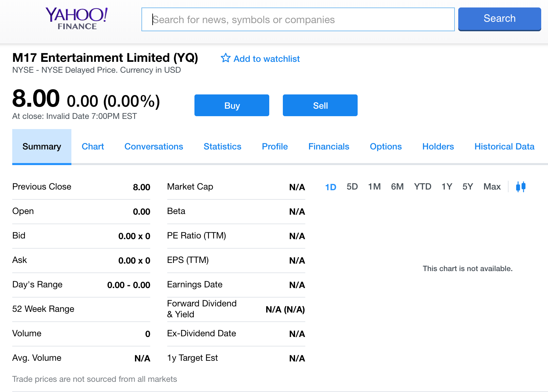Open the Financials tab
Image resolution: width=548 pixels, height=392 pixels.
coord(329,146)
